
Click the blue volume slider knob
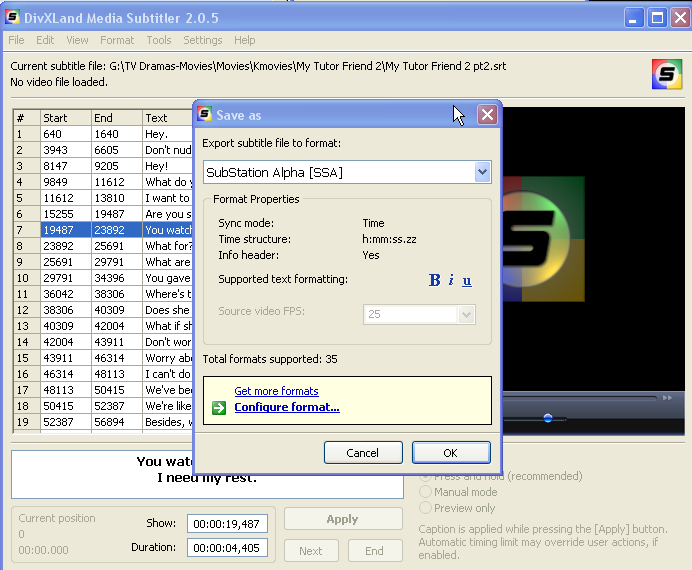point(548,418)
